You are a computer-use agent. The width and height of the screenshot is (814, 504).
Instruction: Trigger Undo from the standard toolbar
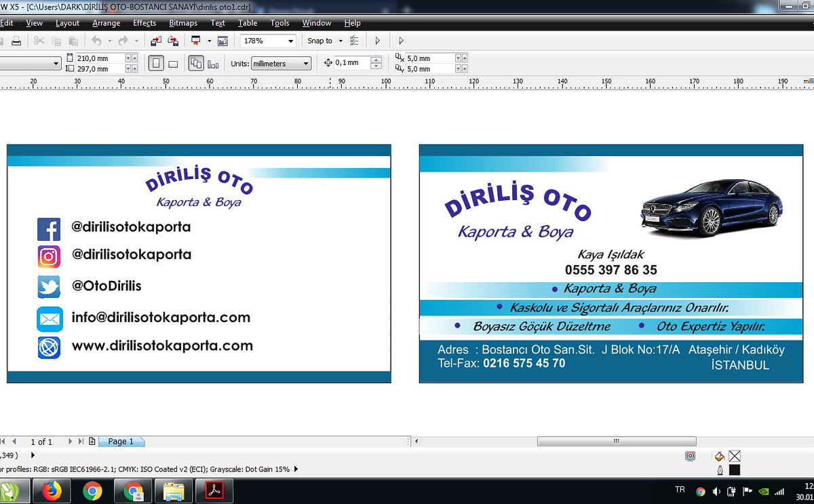click(x=98, y=41)
